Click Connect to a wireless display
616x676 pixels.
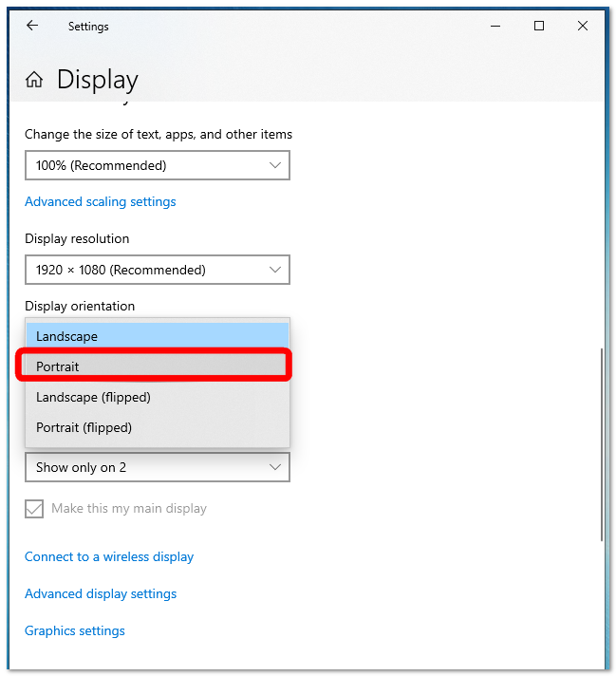109,557
